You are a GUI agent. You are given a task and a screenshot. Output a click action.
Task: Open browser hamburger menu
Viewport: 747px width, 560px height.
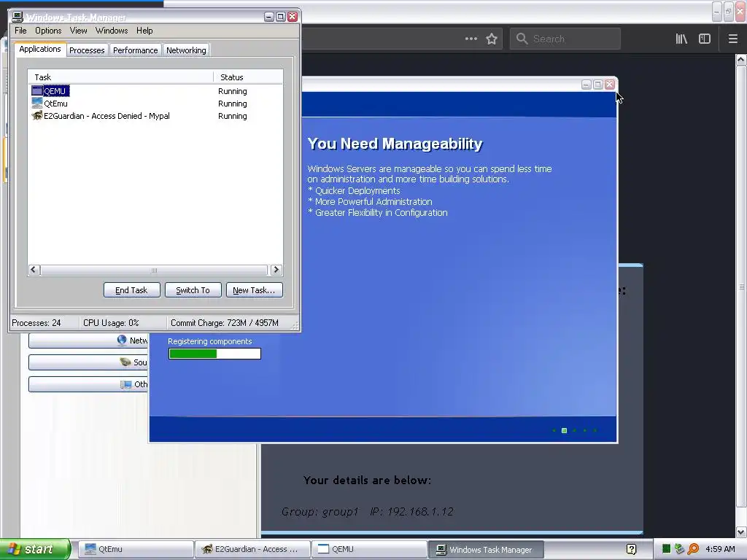point(733,39)
